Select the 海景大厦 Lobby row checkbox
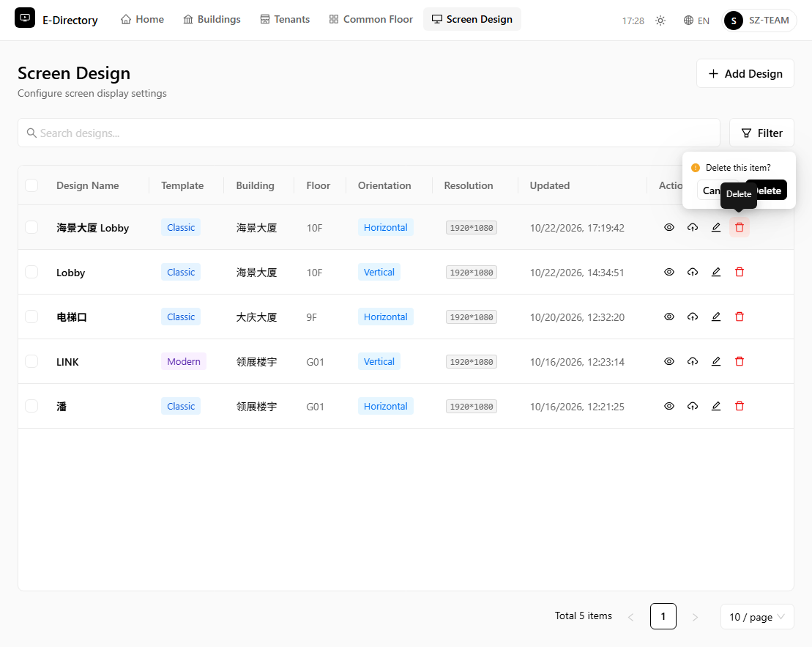812x647 pixels. pyautogui.click(x=31, y=227)
